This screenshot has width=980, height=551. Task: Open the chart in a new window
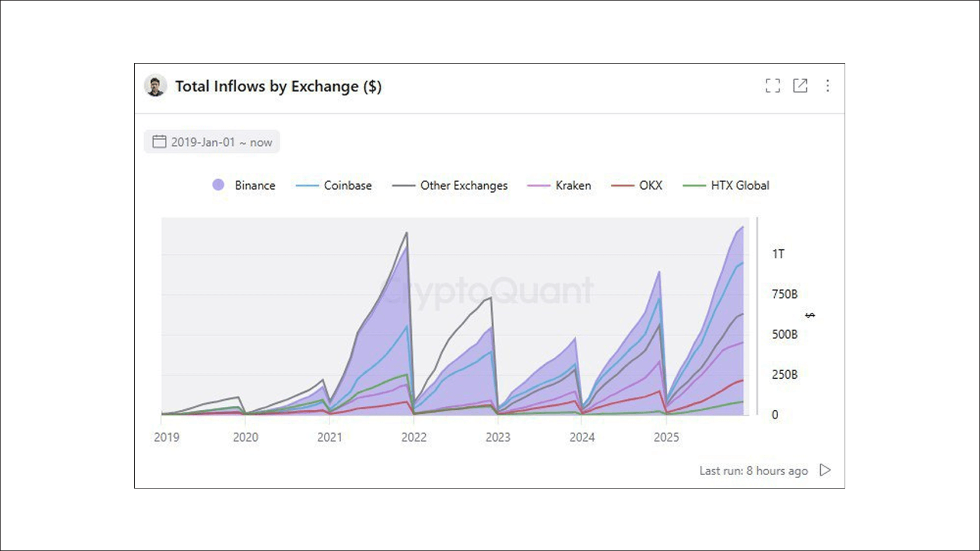tap(800, 86)
